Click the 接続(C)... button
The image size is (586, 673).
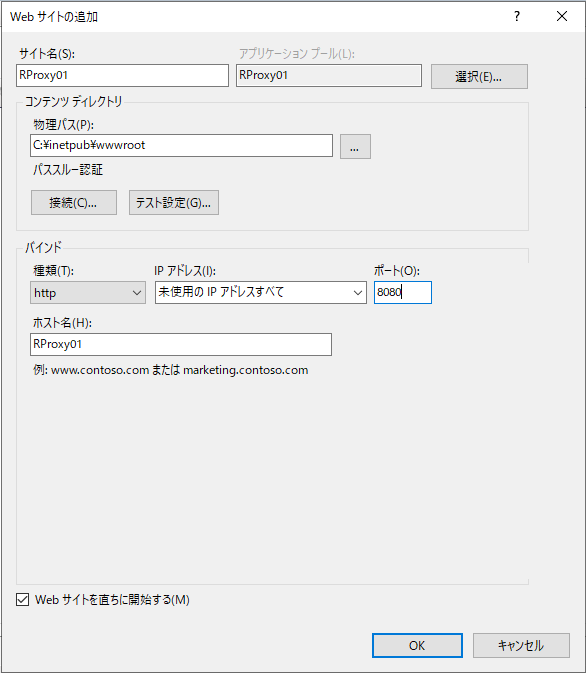click(x=74, y=203)
